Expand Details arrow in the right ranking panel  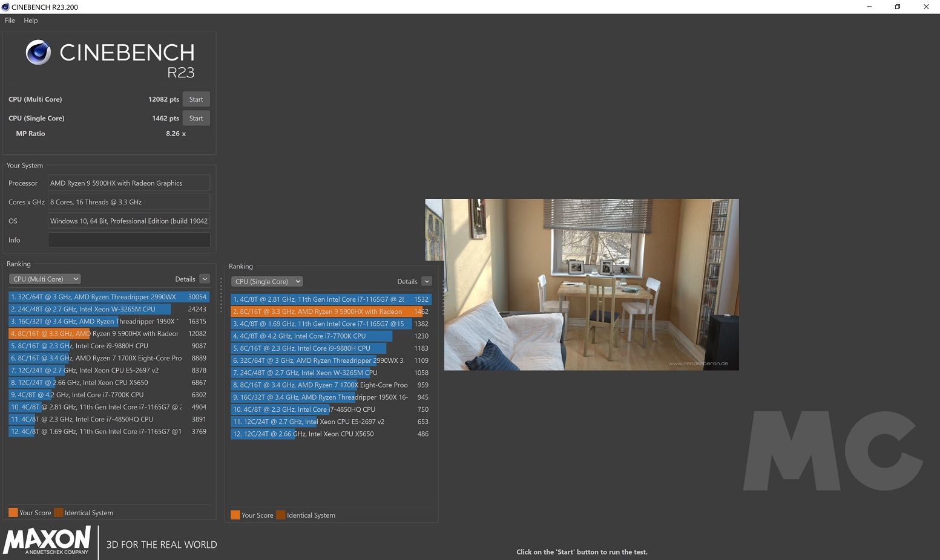tap(427, 282)
